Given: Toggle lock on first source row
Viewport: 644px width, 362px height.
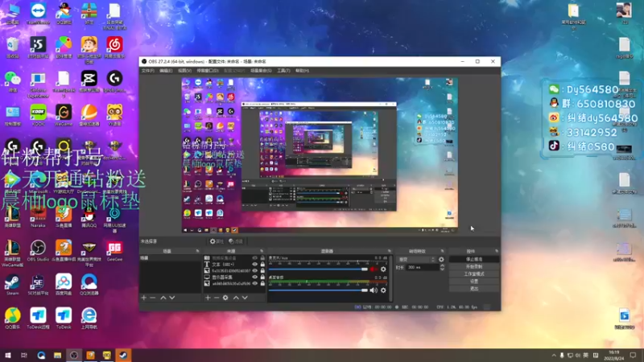Looking at the screenshot, I should point(262,258).
